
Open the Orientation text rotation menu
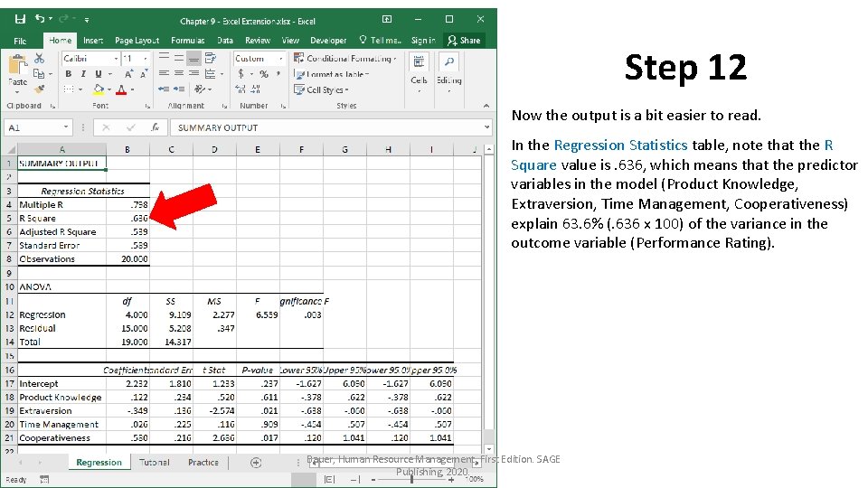click(x=202, y=89)
